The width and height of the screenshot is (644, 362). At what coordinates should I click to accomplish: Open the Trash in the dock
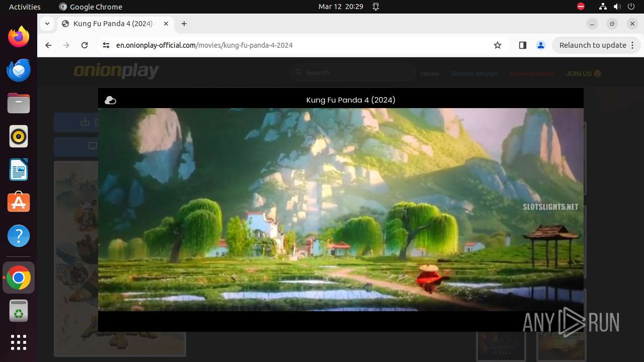(19, 311)
